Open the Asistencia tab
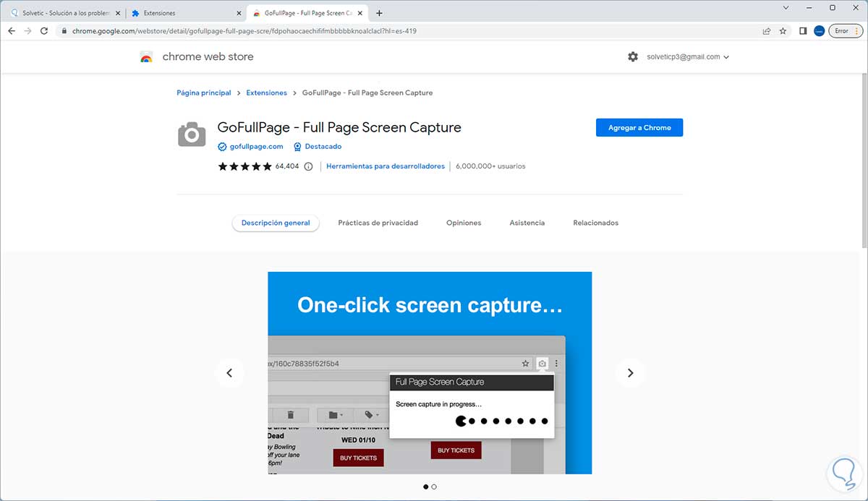Screen dimensions: 868x501 pyautogui.click(x=527, y=223)
